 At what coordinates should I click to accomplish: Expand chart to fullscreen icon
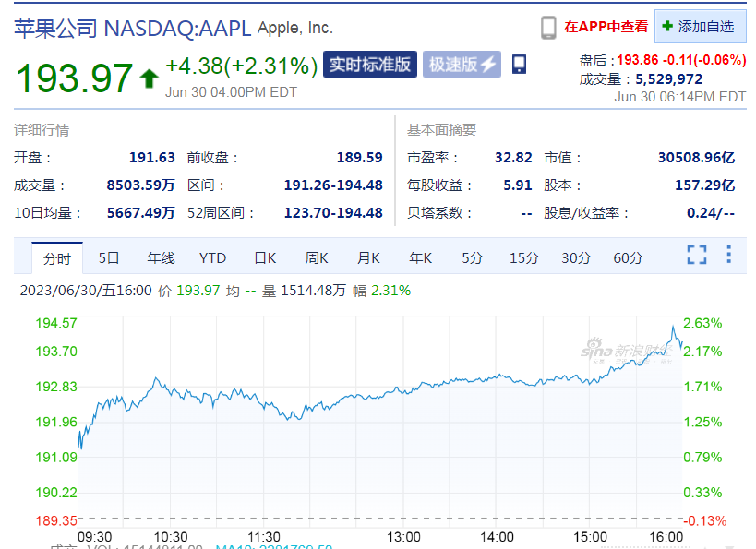(x=697, y=255)
